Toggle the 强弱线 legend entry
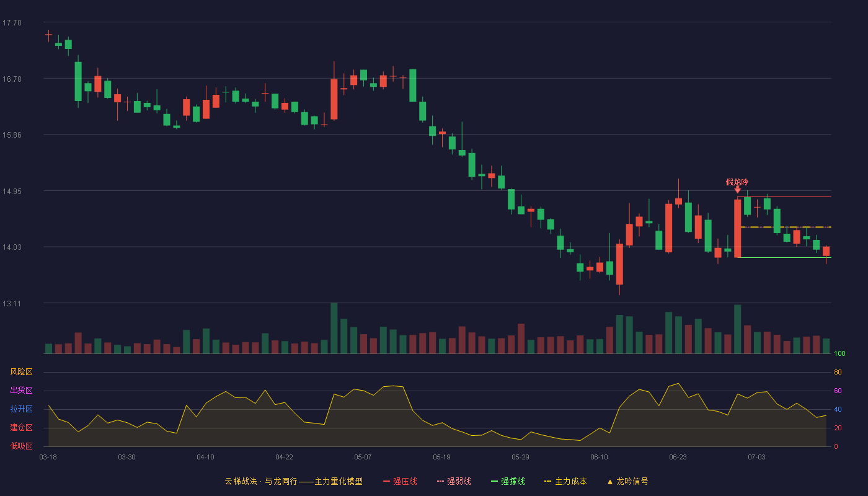This screenshot has width=868, height=496. (x=454, y=481)
